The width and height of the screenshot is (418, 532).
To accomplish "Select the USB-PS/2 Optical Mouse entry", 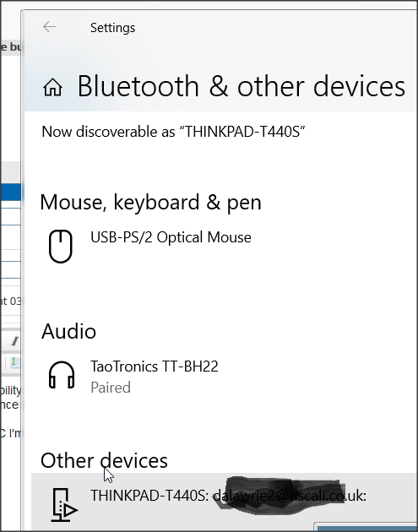I will click(171, 237).
